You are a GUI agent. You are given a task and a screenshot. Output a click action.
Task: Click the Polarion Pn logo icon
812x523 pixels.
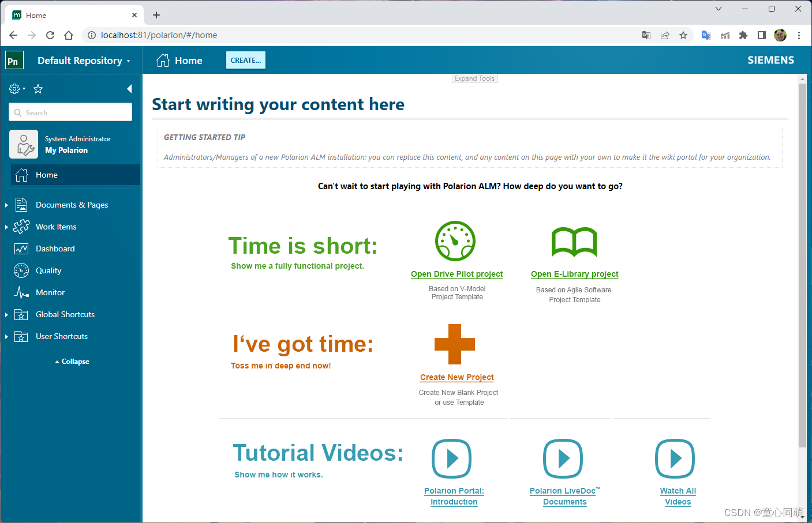pos(14,61)
